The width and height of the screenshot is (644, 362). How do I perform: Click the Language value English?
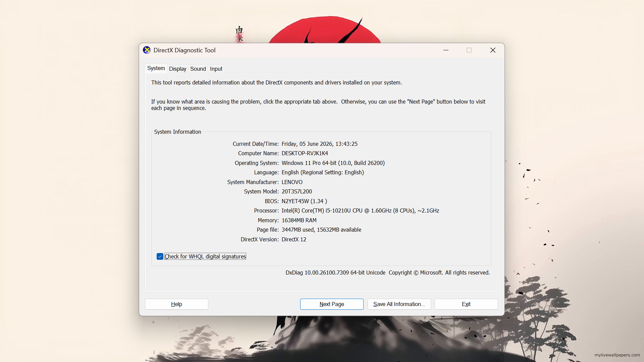click(323, 172)
